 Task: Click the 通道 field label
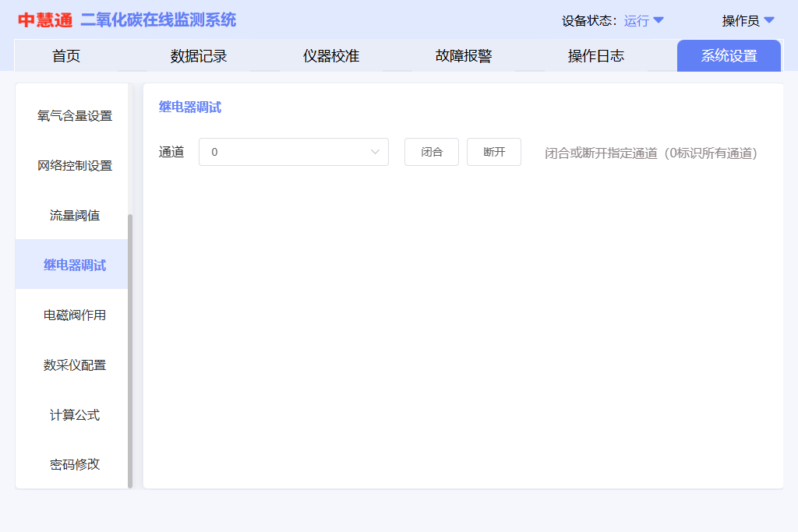pos(171,152)
